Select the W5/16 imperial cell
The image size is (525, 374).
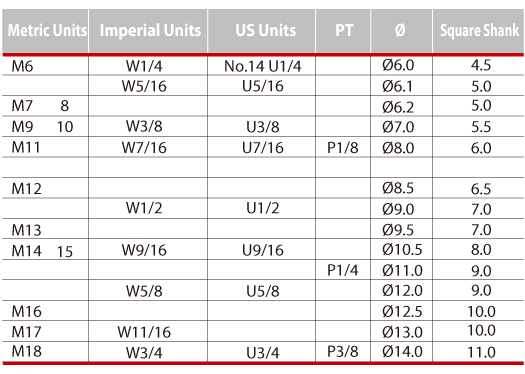click(144, 86)
